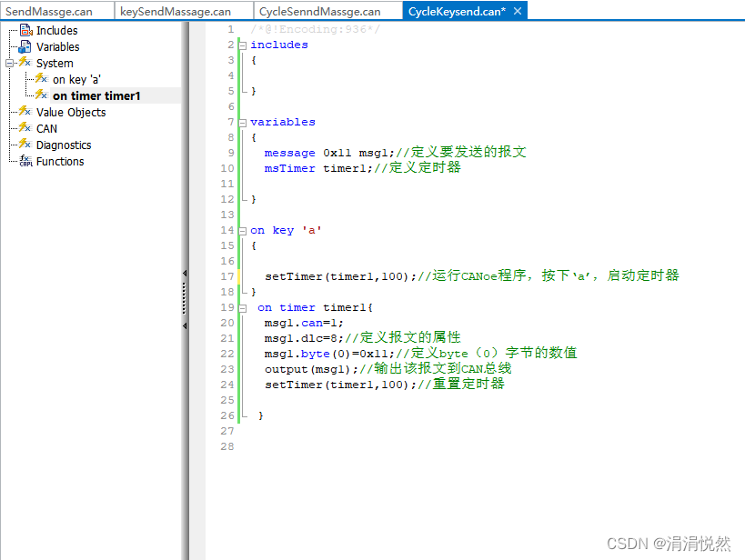Click the Includes node icon

coord(25,30)
